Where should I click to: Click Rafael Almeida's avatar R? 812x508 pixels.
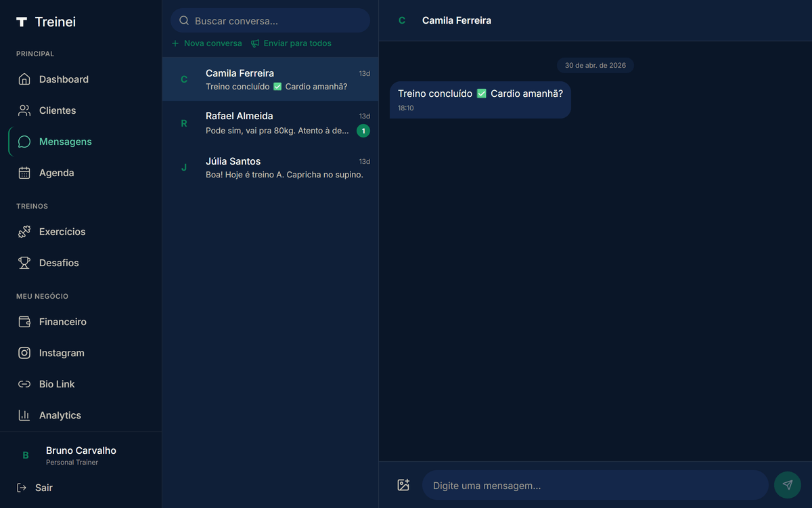(184, 123)
